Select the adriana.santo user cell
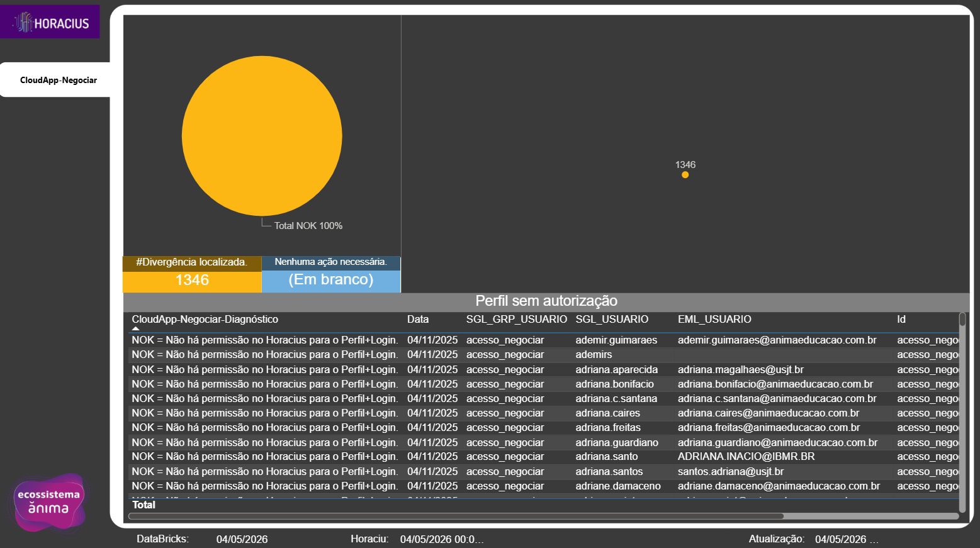The height and width of the screenshot is (548, 980). click(x=607, y=457)
